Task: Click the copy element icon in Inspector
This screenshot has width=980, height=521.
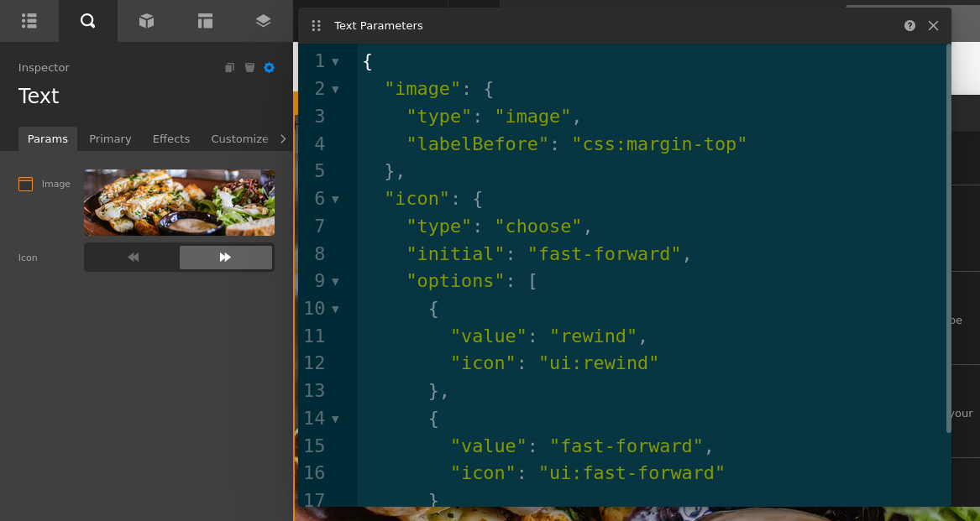Action: [x=229, y=68]
